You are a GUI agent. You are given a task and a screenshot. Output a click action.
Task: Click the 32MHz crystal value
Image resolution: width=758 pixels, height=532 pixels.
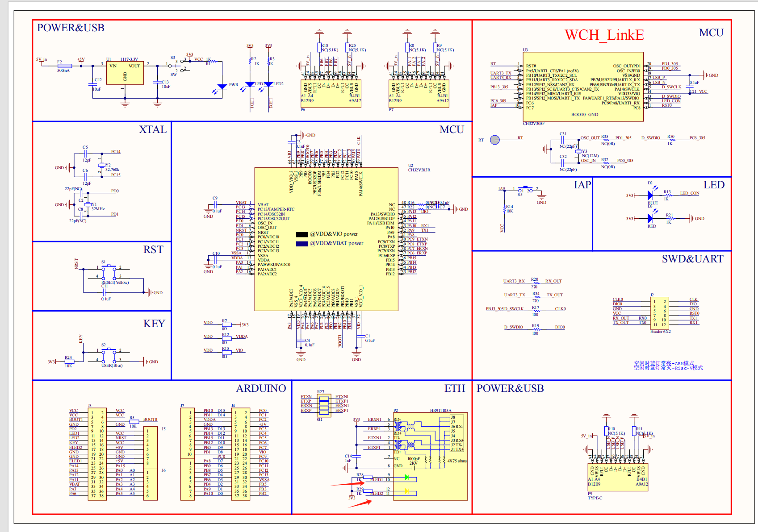pyautogui.click(x=98, y=209)
